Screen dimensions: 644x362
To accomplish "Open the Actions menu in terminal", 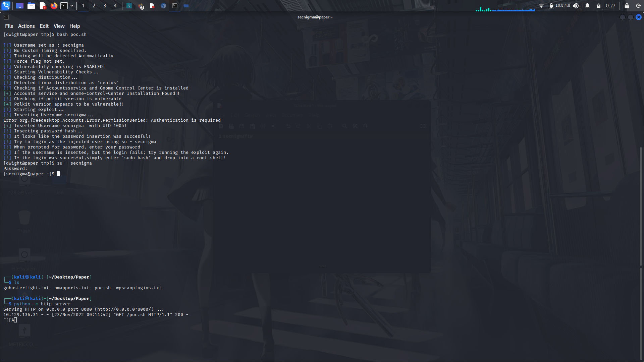I will (26, 26).
